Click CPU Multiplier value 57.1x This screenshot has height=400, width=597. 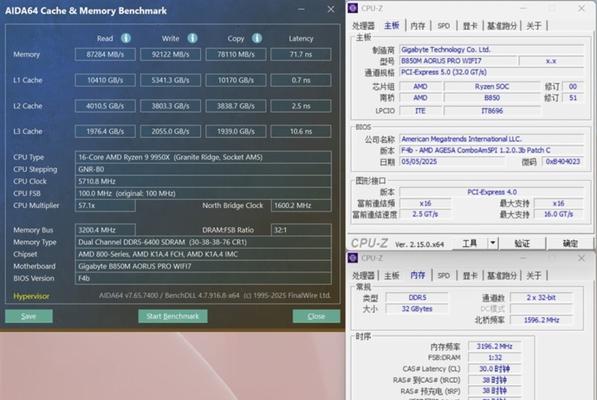click(105, 206)
